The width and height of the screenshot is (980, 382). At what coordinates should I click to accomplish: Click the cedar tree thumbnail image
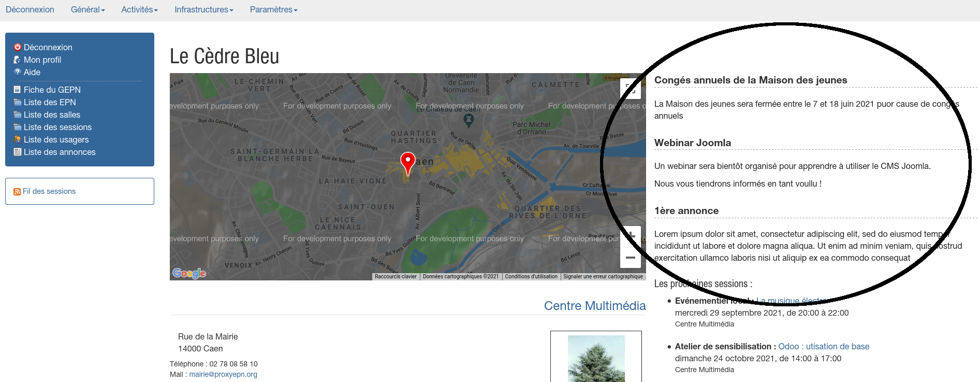pyautogui.click(x=596, y=358)
